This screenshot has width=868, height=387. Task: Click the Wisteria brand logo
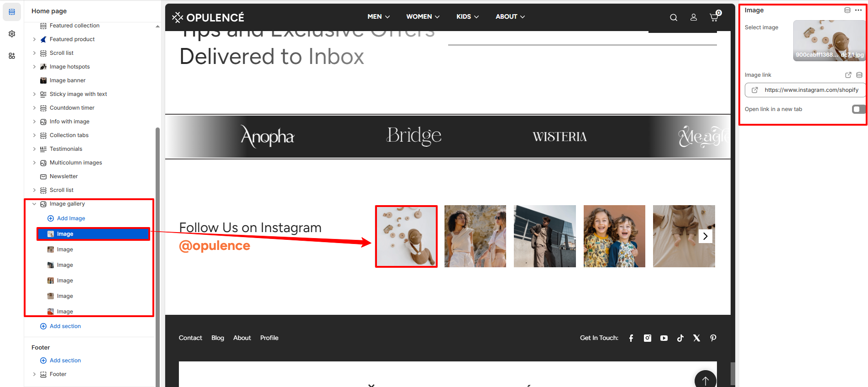559,137
